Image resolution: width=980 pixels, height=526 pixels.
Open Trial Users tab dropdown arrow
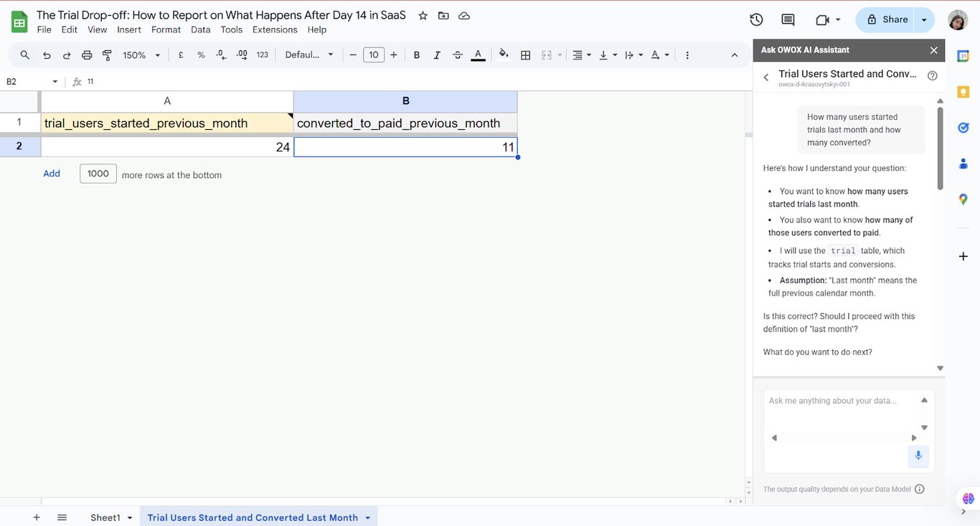[x=368, y=517]
